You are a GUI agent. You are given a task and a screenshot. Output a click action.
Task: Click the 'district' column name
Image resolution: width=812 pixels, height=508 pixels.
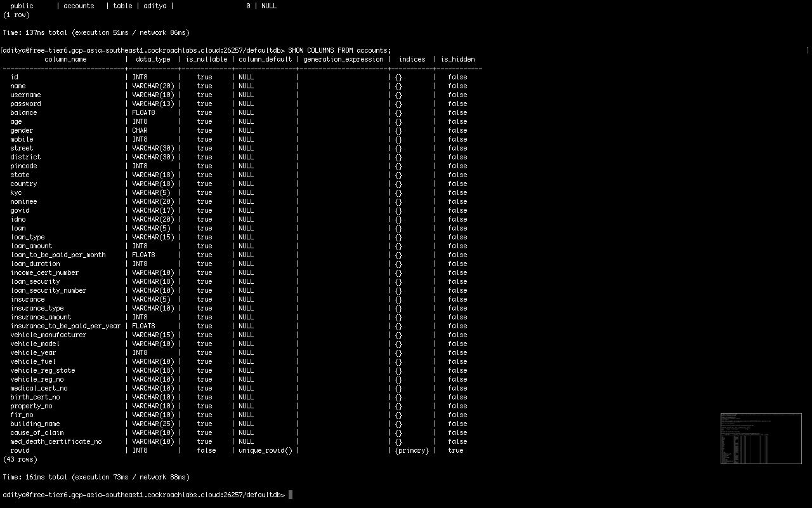[25, 157]
